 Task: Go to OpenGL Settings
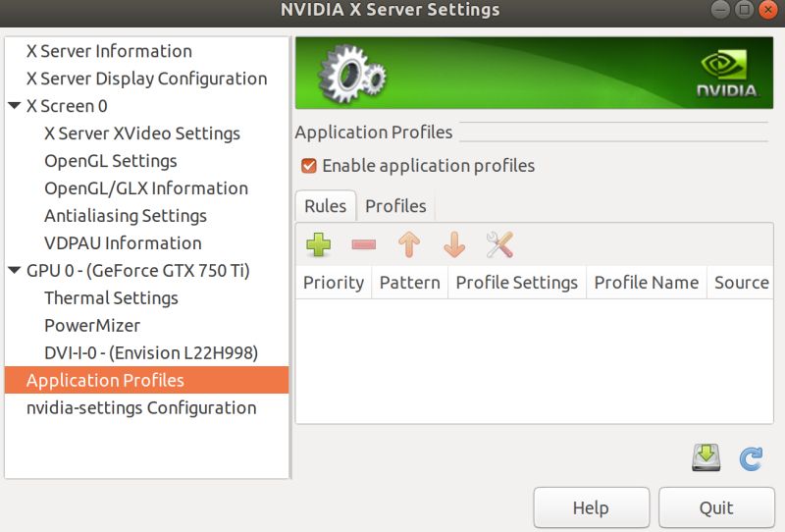coord(111,161)
